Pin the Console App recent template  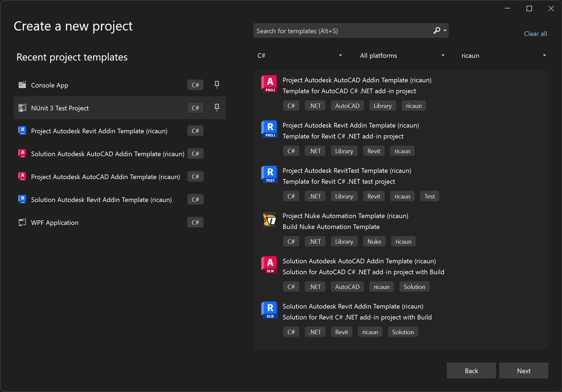click(217, 85)
